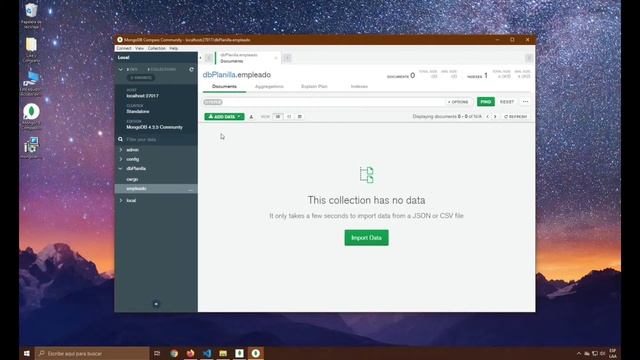Click the MongoDB Compass taskbar icon

tap(256, 353)
